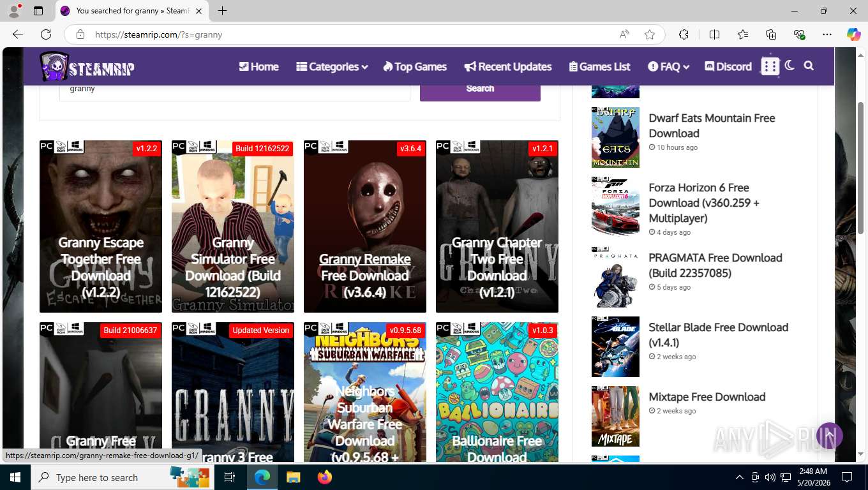Viewport: 868px width, 490px height.
Task: Open PRAGMATA Free Download link
Action: pyautogui.click(x=715, y=265)
